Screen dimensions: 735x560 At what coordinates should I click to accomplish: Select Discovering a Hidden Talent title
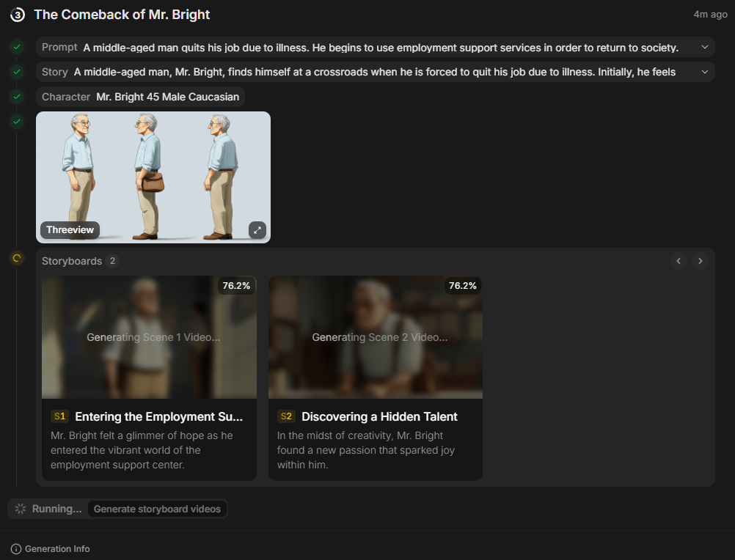click(x=379, y=417)
